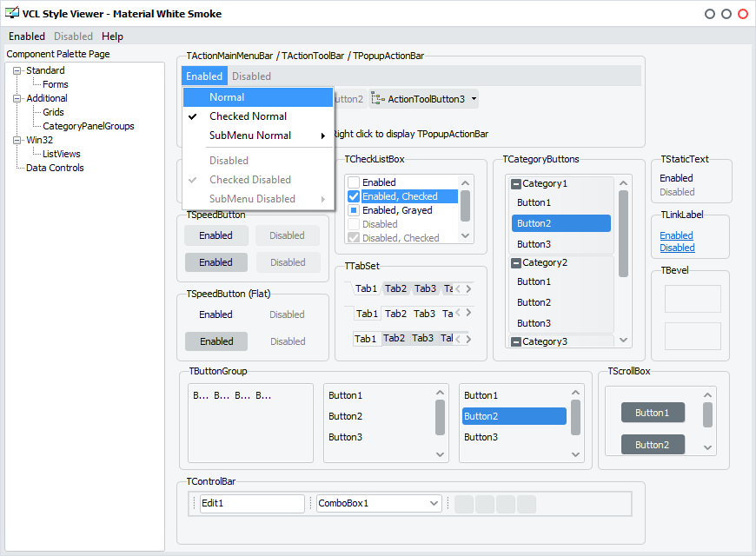This screenshot has width=756, height=556.
Task: Select the ListViews tree item
Action: click(61, 154)
